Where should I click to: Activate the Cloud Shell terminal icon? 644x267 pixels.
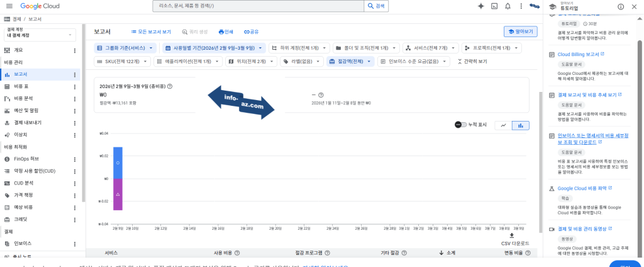click(x=494, y=6)
